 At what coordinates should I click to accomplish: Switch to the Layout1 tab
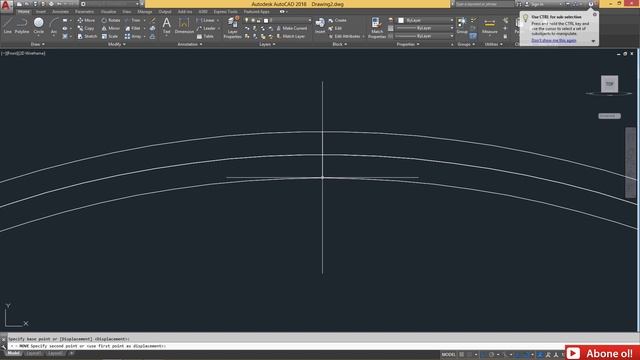point(33,353)
